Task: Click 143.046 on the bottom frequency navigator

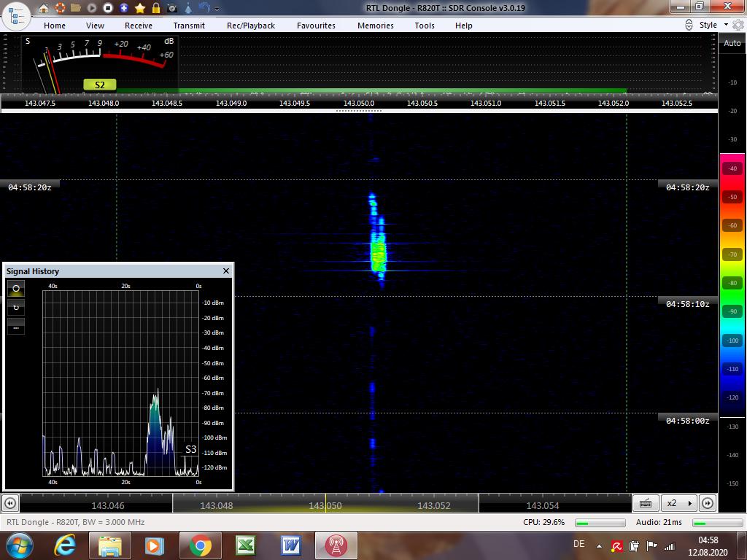Action: pyautogui.click(x=108, y=506)
